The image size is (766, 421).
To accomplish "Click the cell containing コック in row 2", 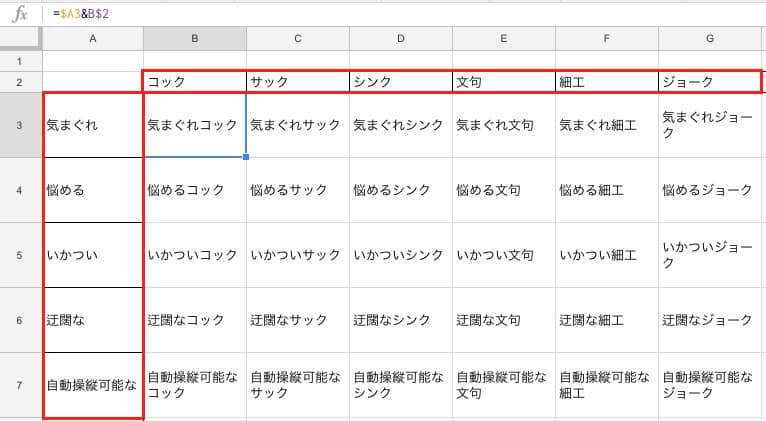I will [195, 82].
